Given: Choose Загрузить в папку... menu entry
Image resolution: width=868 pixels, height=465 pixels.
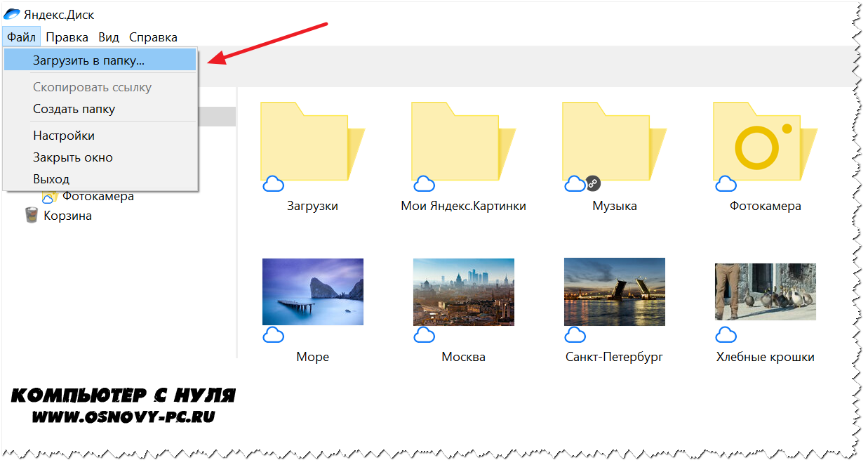Looking at the screenshot, I should pos(88,60).
